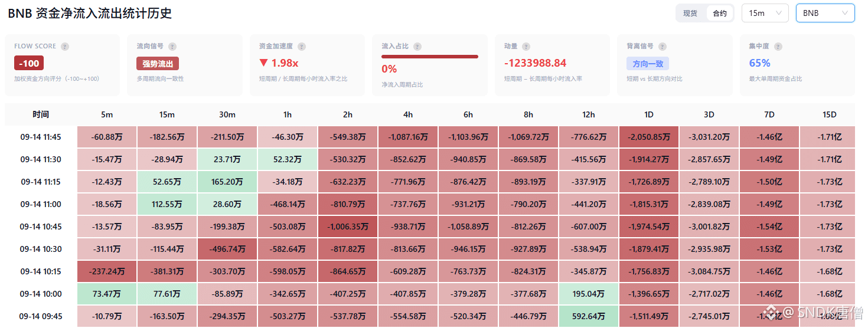Click the -100 flow score badge
868x328 pixels.
point(29,63)
